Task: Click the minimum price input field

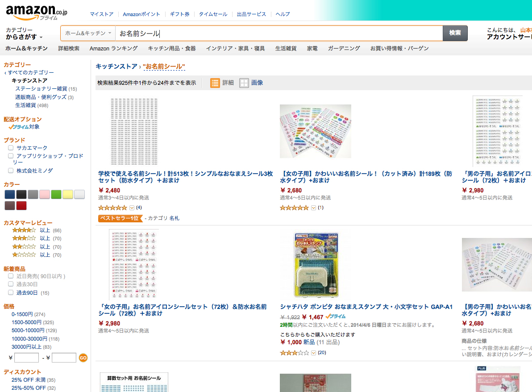Action: coord(27,358)
